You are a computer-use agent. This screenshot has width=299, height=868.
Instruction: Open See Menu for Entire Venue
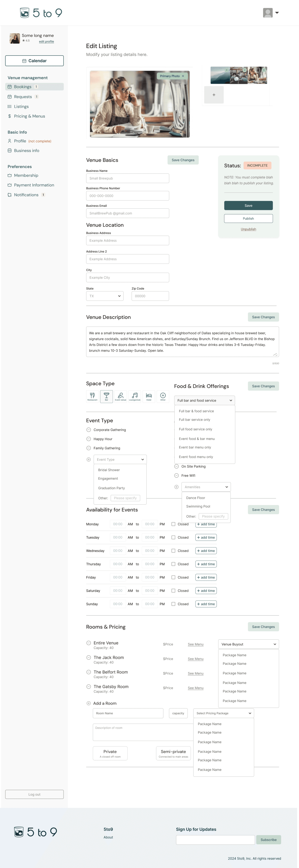pos(195,644)
